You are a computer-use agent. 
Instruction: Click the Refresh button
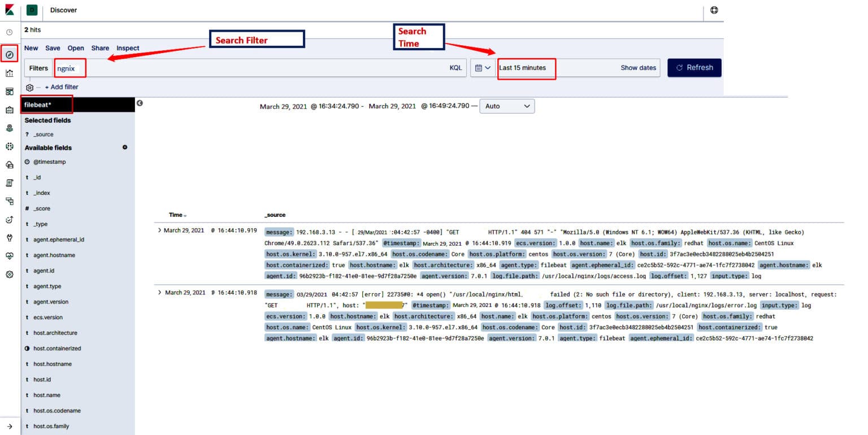point(695,67)
